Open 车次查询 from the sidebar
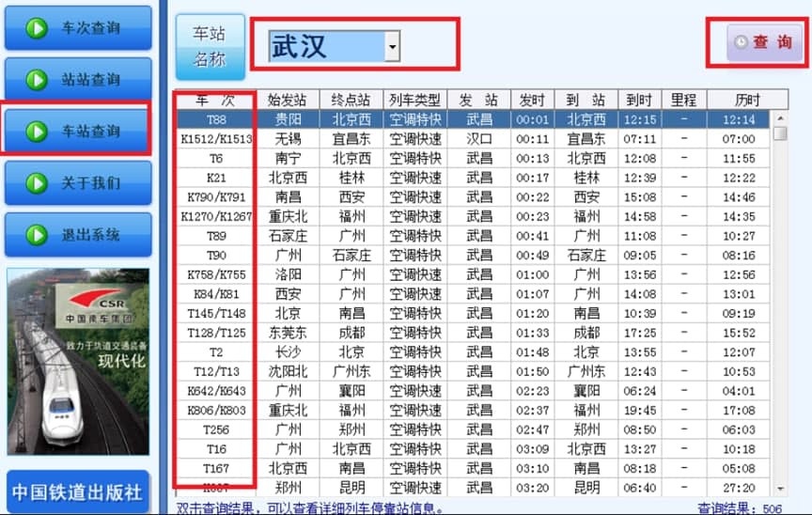Image resolution: width=812 pixels, height=515 pixels. [x=78, y=28]
